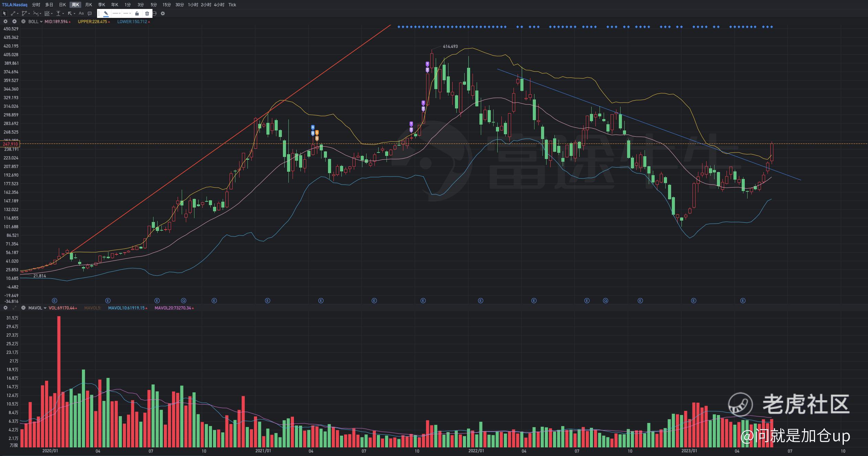The image size is (868, 456).
Task: Switch to 月K monthly candle tab
Action: point(89,5)
